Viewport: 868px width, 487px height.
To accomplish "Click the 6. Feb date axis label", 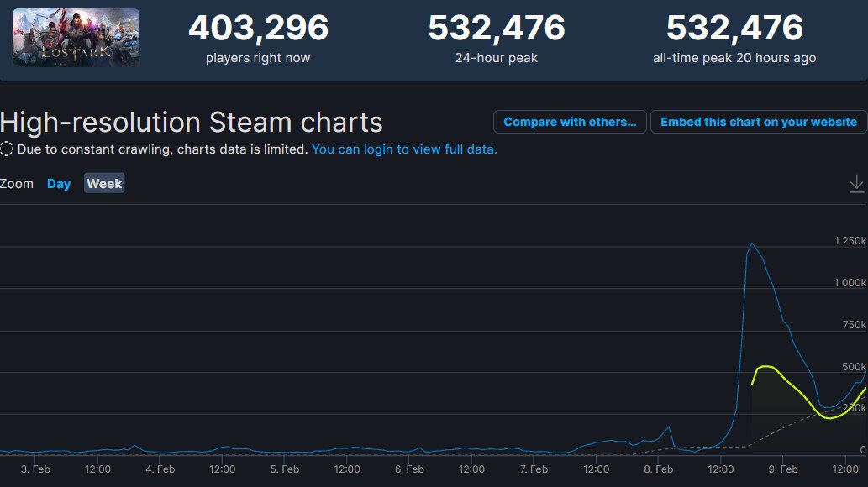I will pos(409,469).
